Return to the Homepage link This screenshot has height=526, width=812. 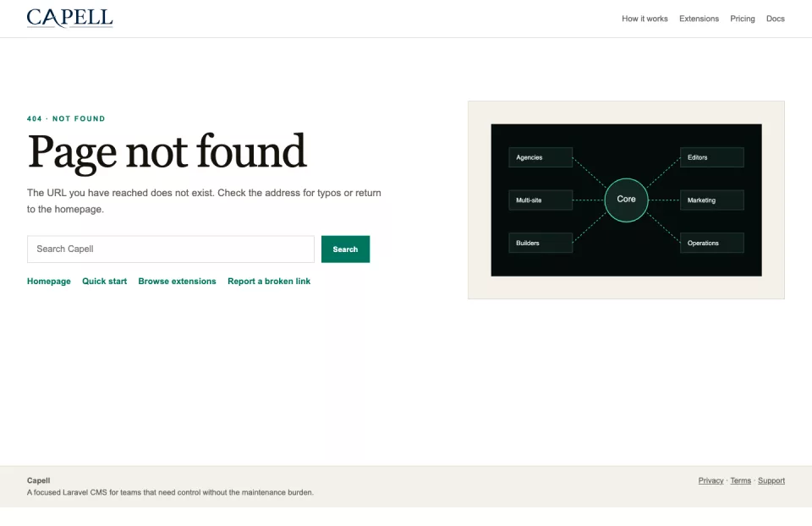click(x=49, y=281)
